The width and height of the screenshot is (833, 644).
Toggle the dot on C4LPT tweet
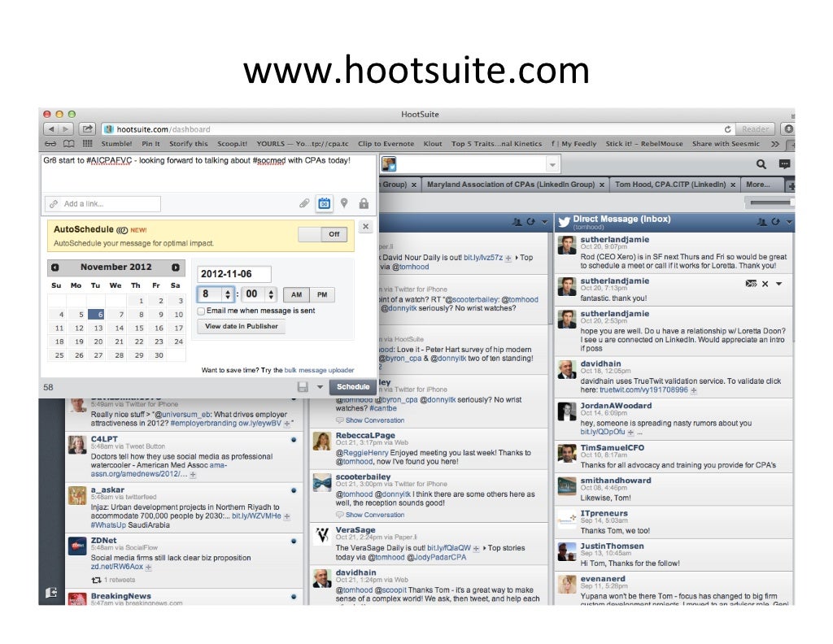click(x=293, y=440)
